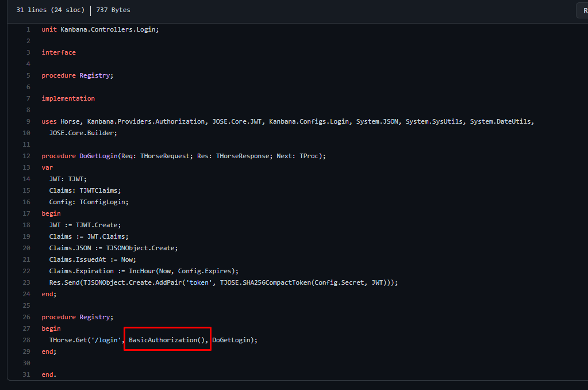Click the DoGetLogin procedure name on line 12
The height and width of the screenshot is (390, 588).
(x=99, y=156)
